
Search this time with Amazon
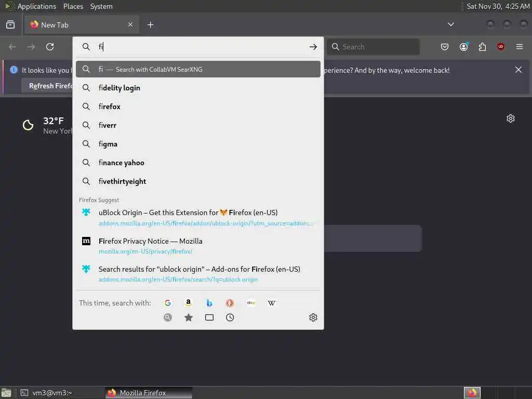(188, 303)
